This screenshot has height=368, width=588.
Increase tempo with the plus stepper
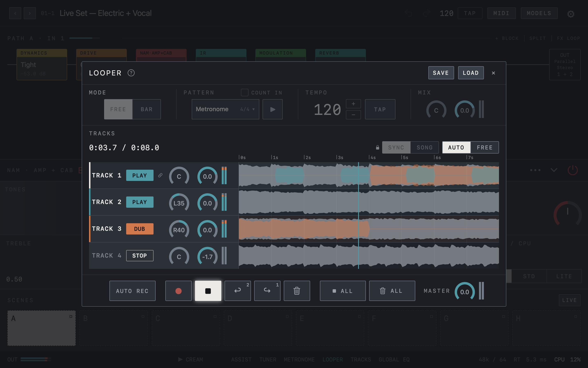[x=353, y=104]
